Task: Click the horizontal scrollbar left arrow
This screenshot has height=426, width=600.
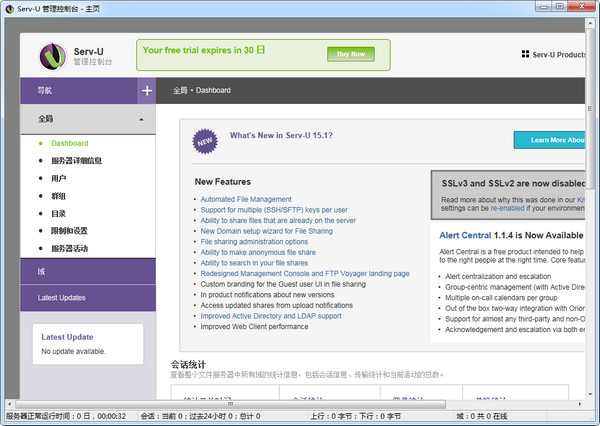Action: coord(10,404)
